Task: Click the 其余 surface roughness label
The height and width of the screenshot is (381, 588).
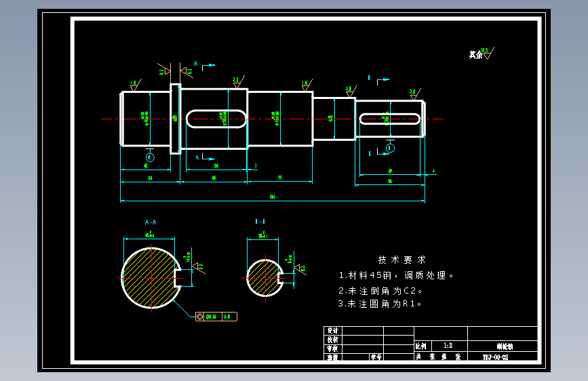Action: [476, 55]
